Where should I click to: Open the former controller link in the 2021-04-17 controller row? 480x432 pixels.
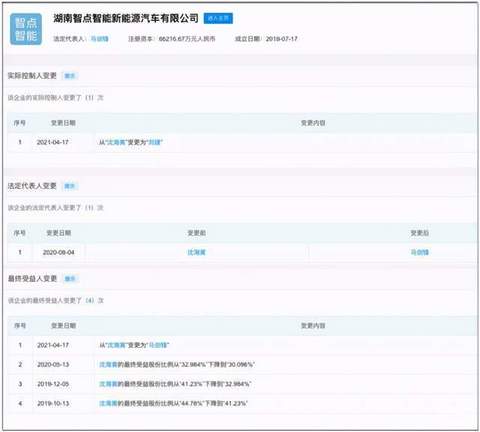[116, 142]
